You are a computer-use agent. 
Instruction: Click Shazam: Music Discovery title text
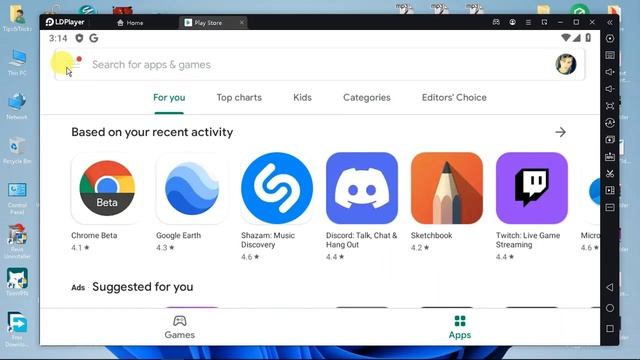pyautogui.click(x=268, y=240)
